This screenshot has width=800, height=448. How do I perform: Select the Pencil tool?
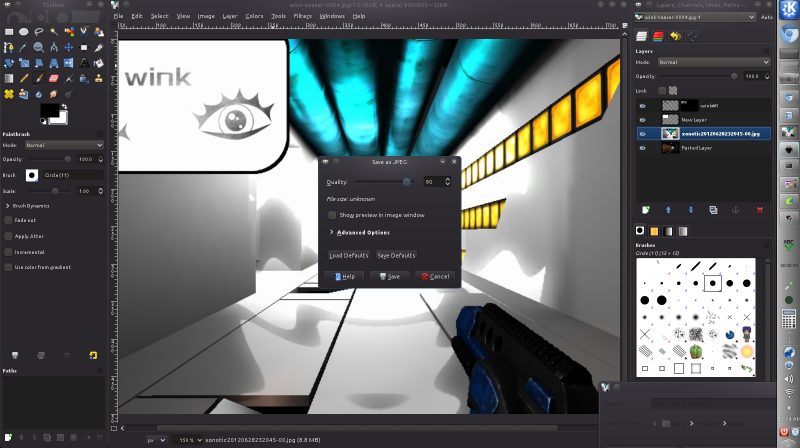click(x=23, y=79)
